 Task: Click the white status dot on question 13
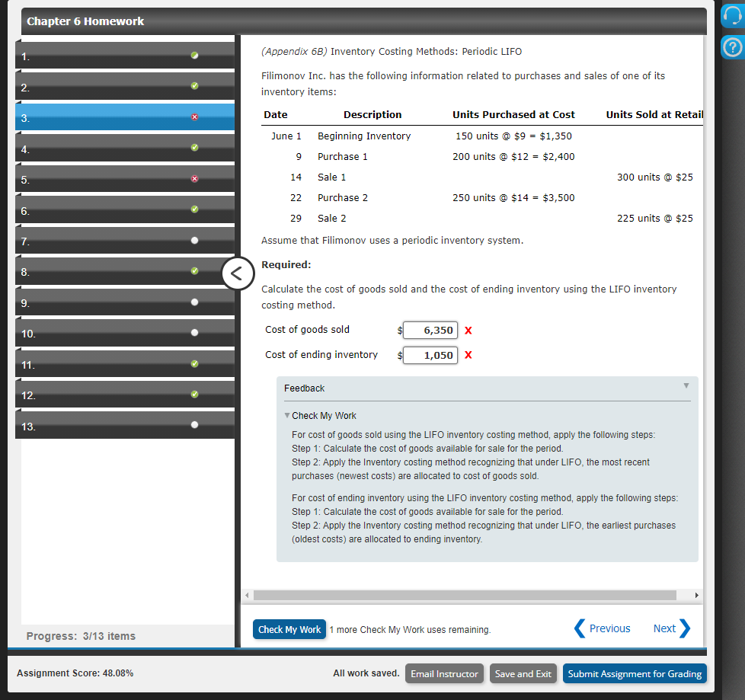coord(194,425)
